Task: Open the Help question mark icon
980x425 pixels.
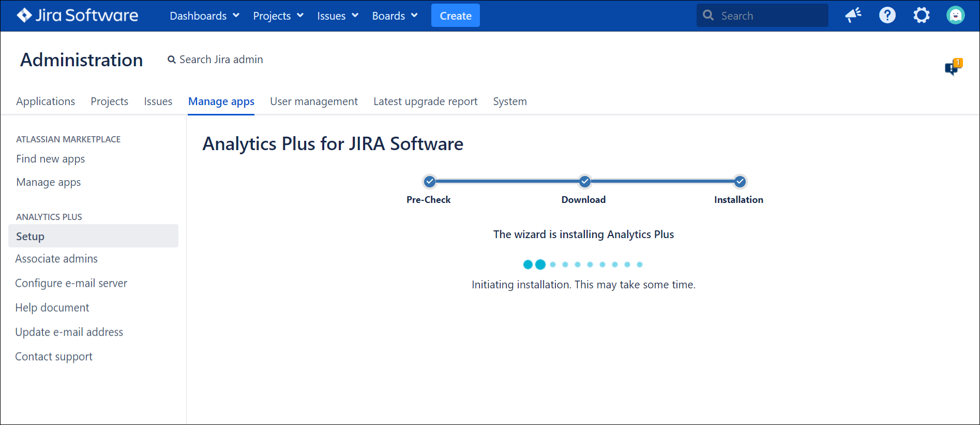Action: coord(887,16)
